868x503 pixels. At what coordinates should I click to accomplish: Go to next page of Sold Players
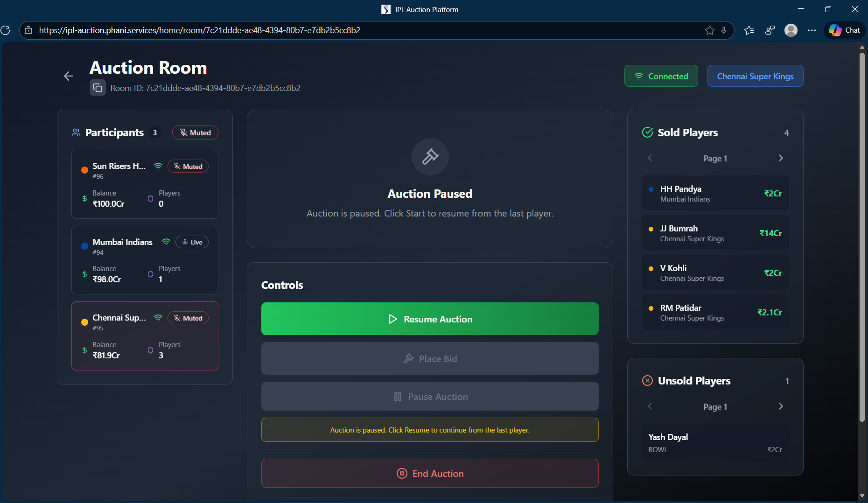point(781,158)
